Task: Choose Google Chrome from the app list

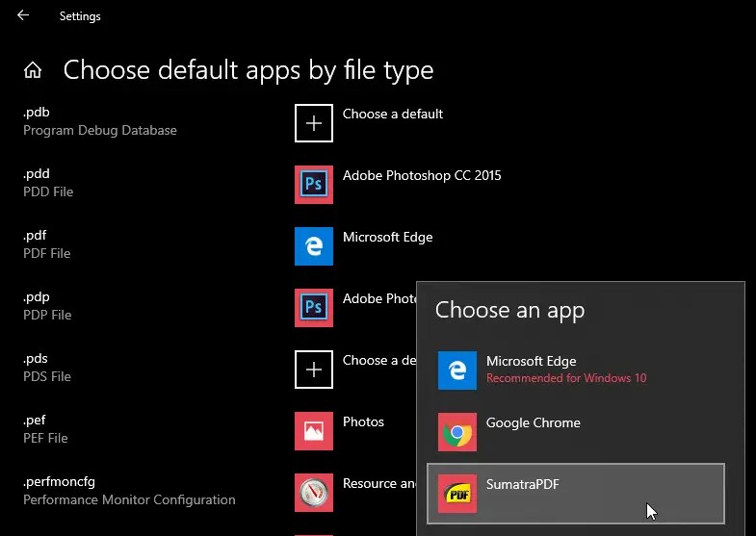Action: coord(533,423)
